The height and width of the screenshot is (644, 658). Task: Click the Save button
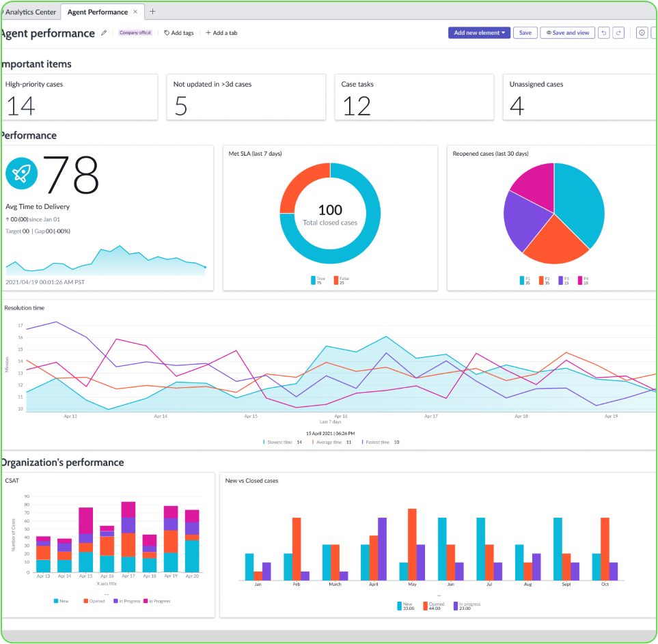pyautogui.click(x=525, y=32)
